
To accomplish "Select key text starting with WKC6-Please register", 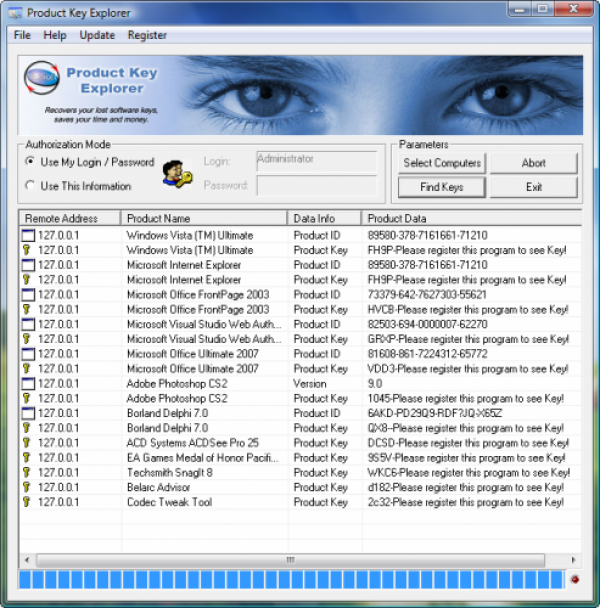I will pyautogui.click(x=469, y=473).
